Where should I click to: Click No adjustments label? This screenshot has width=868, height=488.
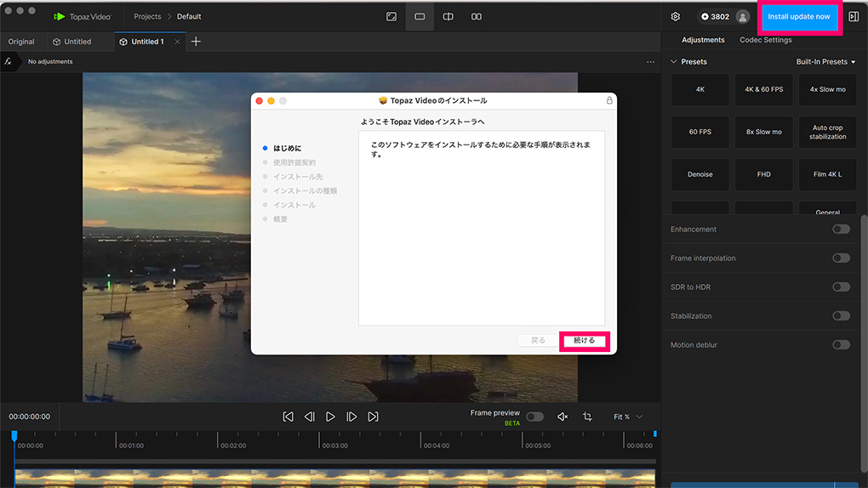(x=50, y=61)
